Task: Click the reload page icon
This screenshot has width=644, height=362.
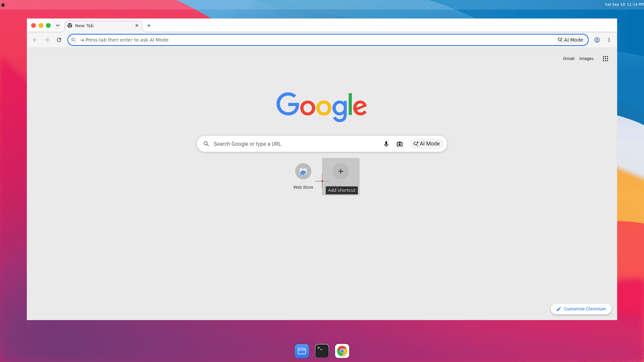Action: coord(59,40)
